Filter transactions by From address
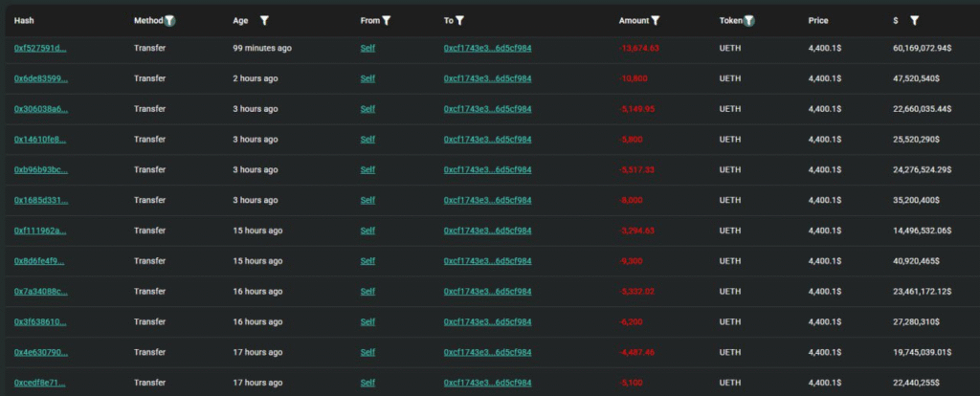 [x=387, y=20]
